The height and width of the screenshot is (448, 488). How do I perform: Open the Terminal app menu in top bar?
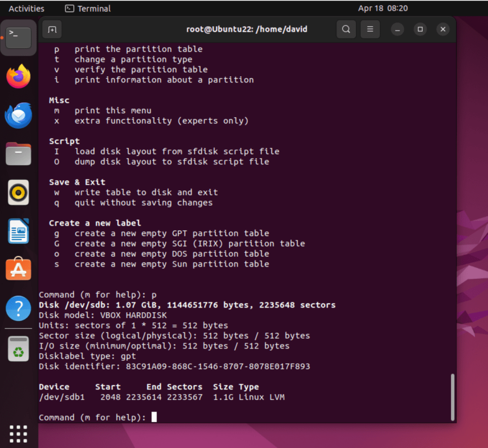(88, 9)
